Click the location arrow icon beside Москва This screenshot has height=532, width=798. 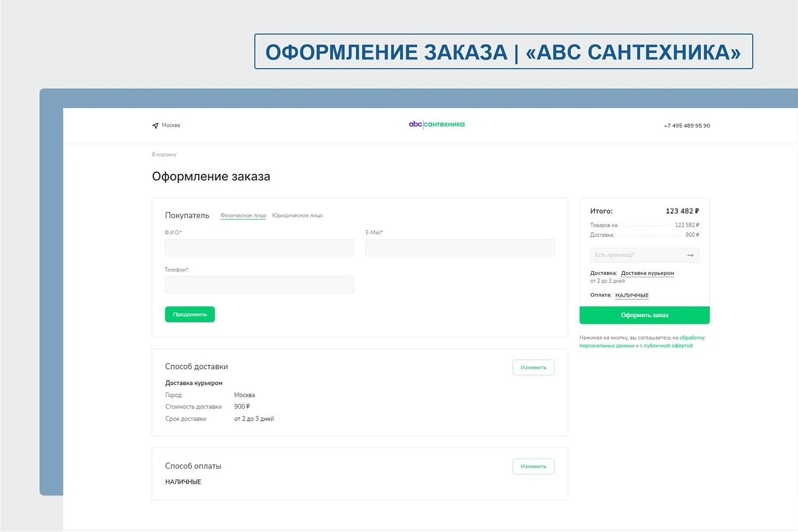pyautogui.click(x=155, y=126)
